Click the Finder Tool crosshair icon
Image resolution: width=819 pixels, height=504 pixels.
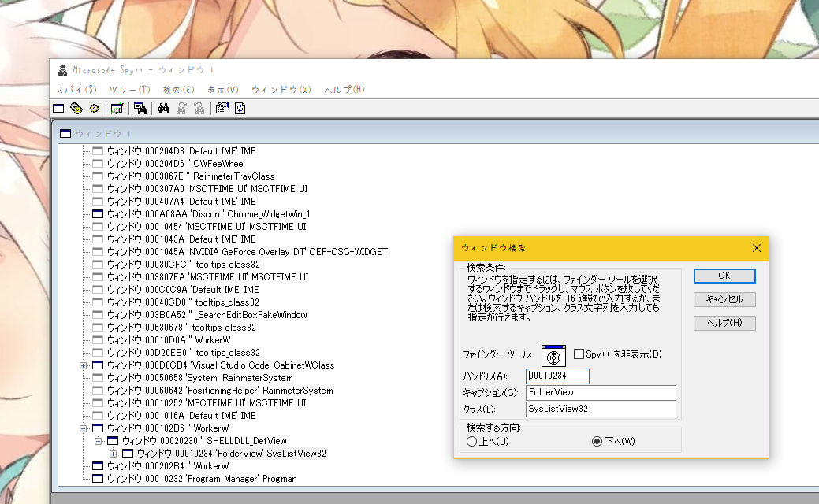(x=553, y=356)
